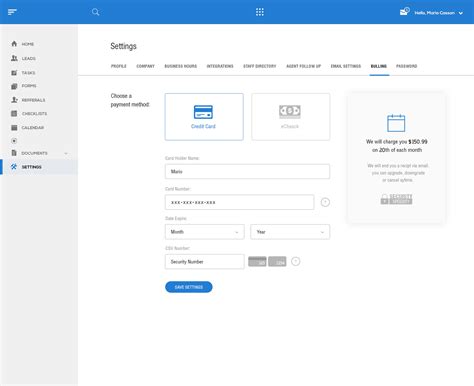This screenshot has width=474, height=386.
Task: Toggle the hamburger menu icon
Action: point(12,12)
